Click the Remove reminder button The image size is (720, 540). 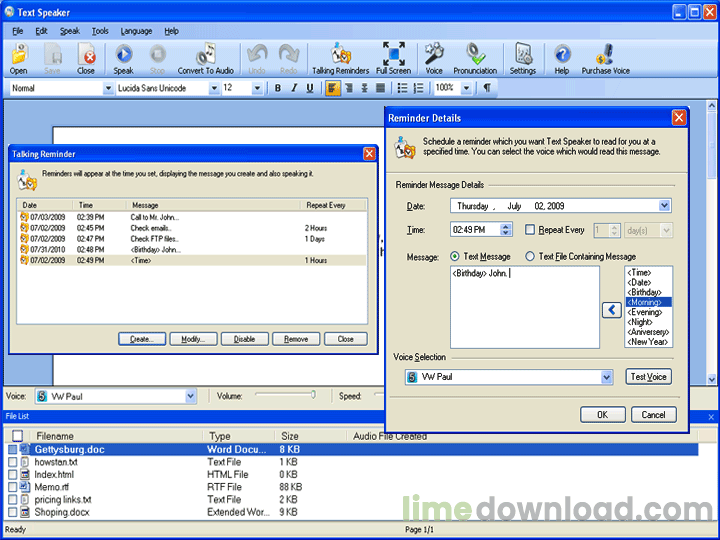point(296,339)
